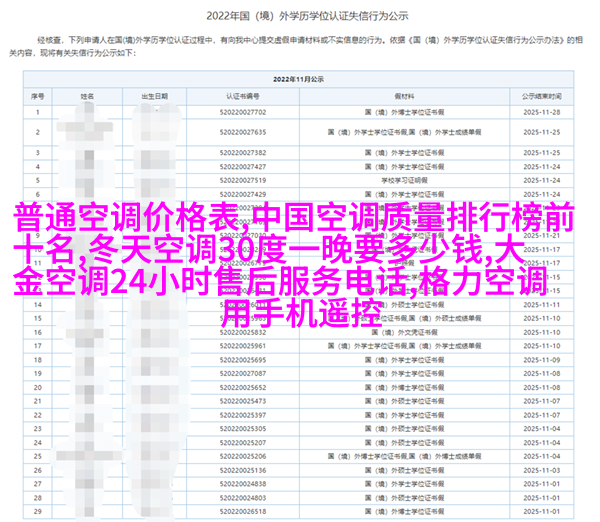
Task: Click serial number 16 in 序号 column
Action: [38, 332]
